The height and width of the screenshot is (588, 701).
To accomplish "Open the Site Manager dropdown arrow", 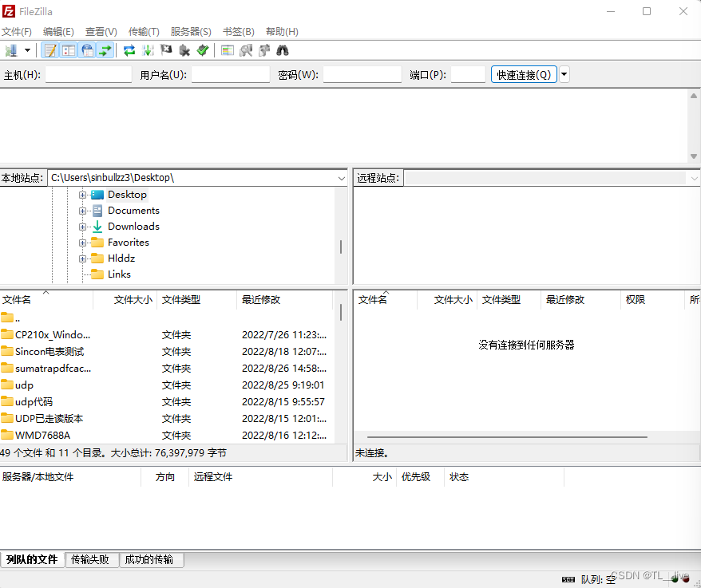I will 27,50.
